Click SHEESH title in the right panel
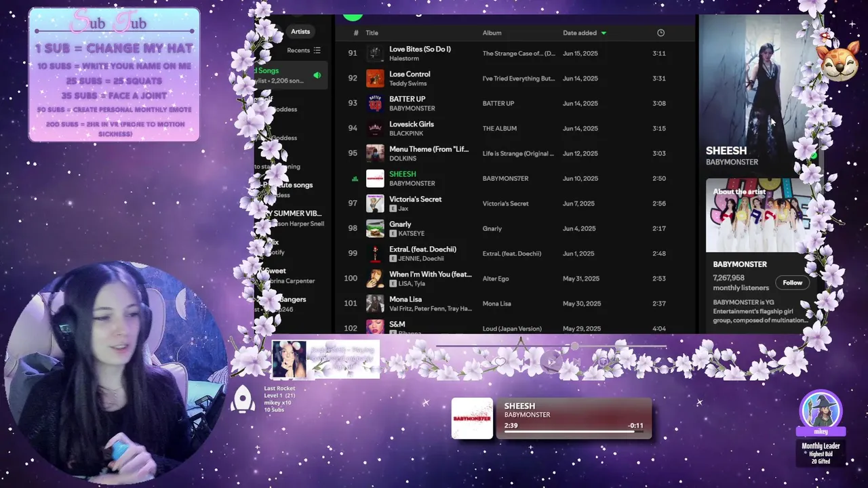The height and width of the screenshot is (488, 868). (x=726, y=150)
